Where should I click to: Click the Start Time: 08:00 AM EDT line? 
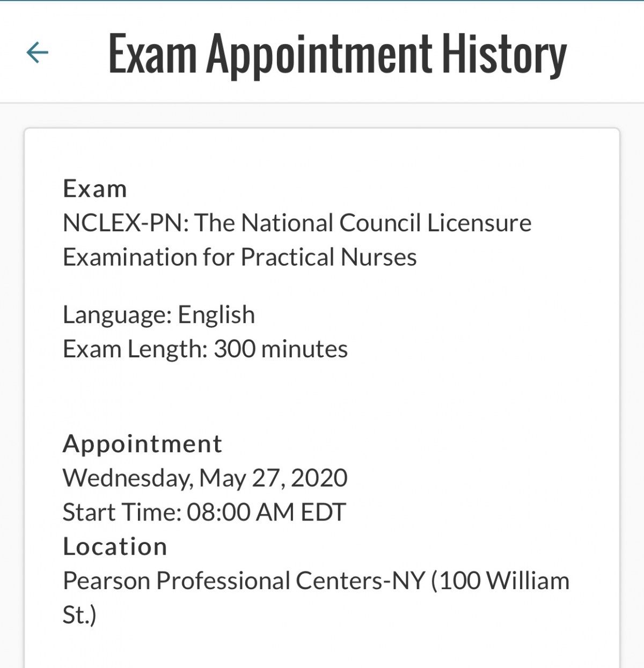tap(204, 512)
